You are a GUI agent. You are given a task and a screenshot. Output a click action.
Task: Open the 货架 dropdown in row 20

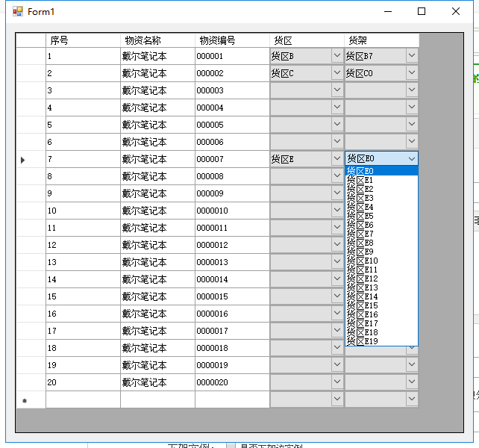(x=412, y=382)
